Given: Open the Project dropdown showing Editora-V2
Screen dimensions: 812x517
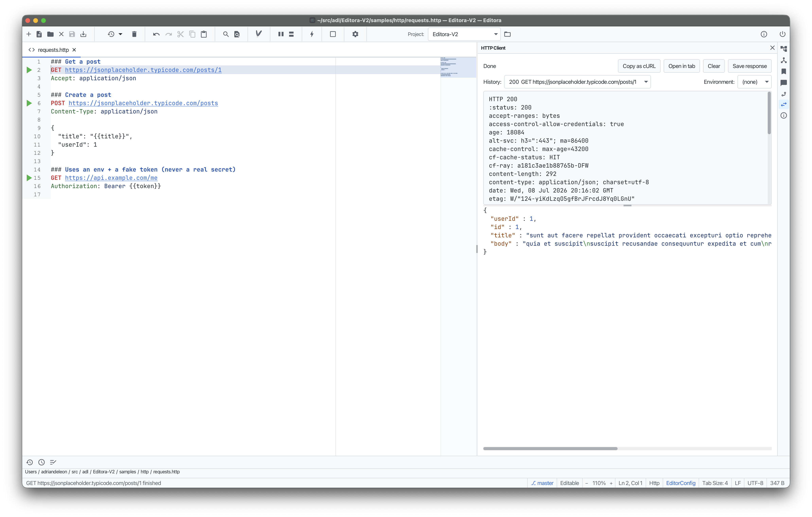Looking at the screenshot, I should point(465,34).
